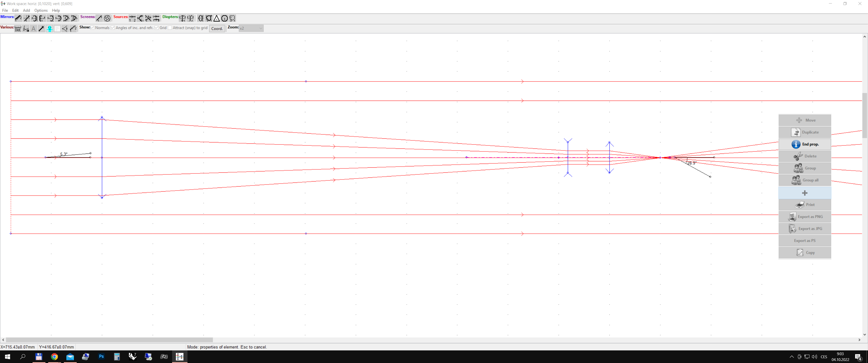This screenshot has height=363, width=868.
Task: Click the horizontal scrollbar thumb
Action: [x=110, y=340]
